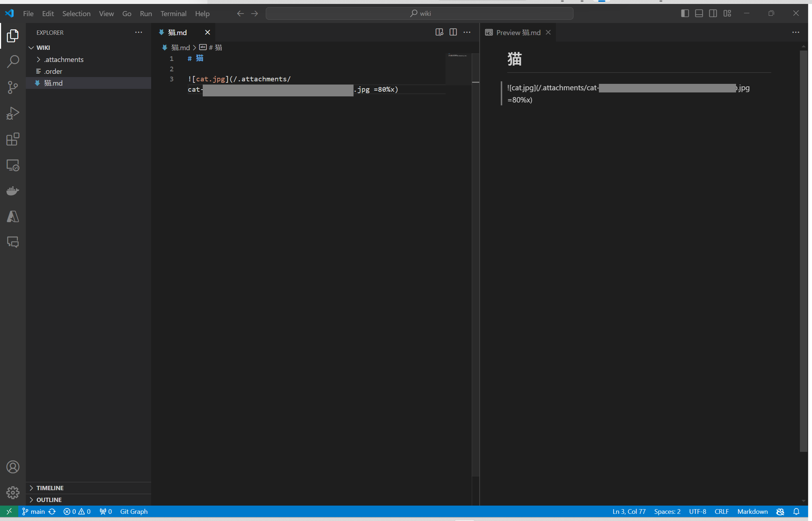
Task: Click the ports forwarded indicator
Action: (x=106, y=511)
